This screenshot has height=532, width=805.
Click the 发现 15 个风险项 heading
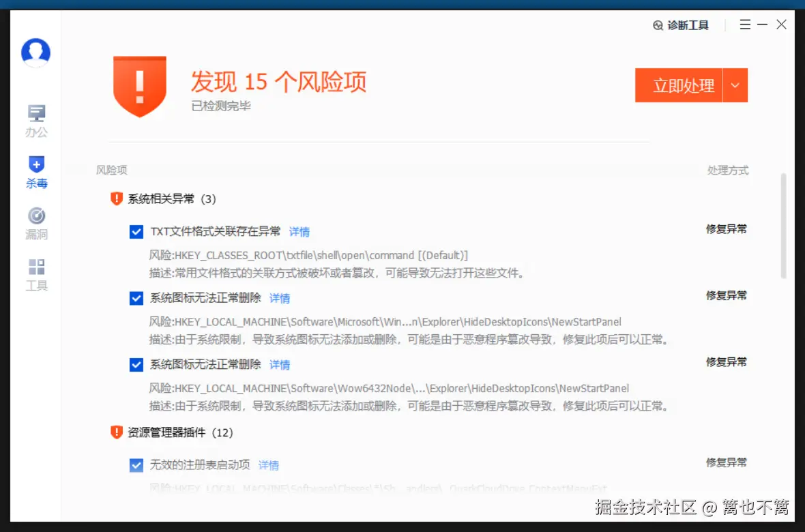click(x=279, y=81)
